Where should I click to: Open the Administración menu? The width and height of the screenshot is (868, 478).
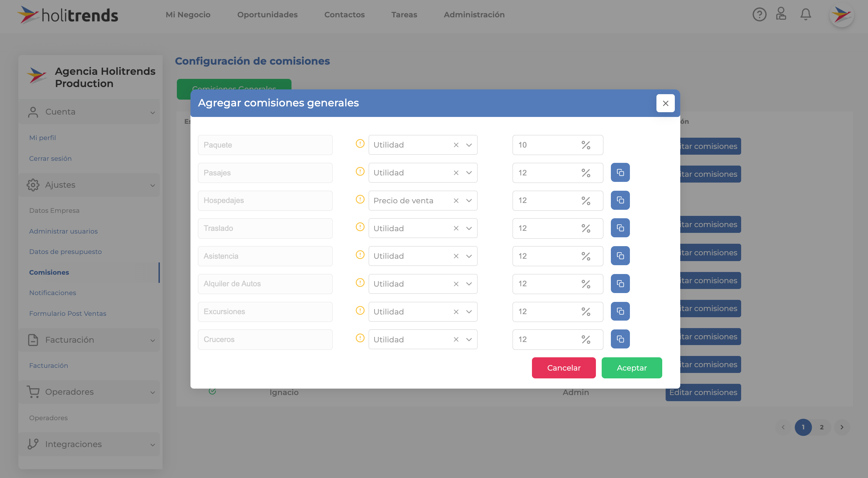474,15
